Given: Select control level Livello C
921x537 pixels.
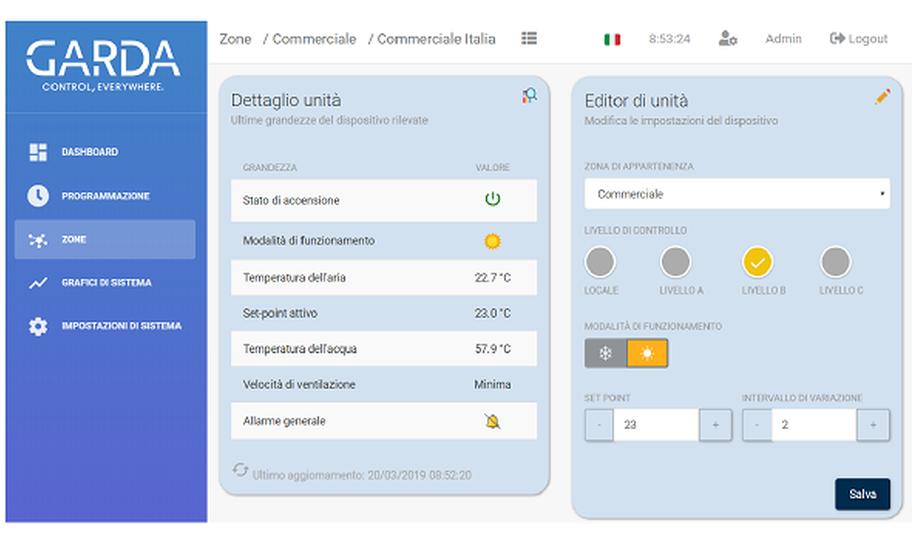Looking at the screenshot, I should (x=835, y=263).
